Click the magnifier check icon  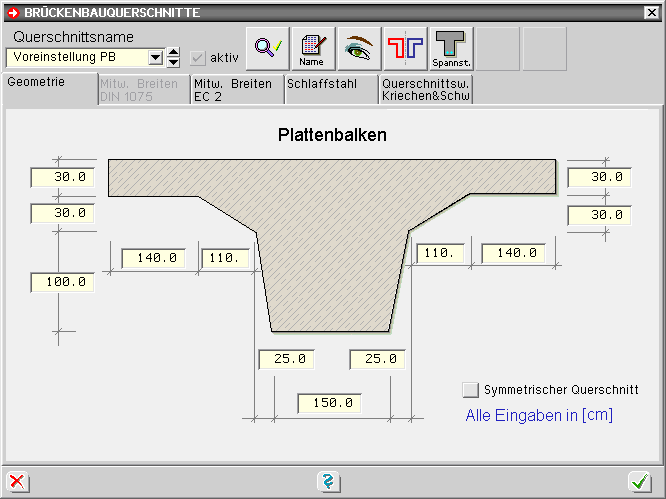tap(267, 48)
